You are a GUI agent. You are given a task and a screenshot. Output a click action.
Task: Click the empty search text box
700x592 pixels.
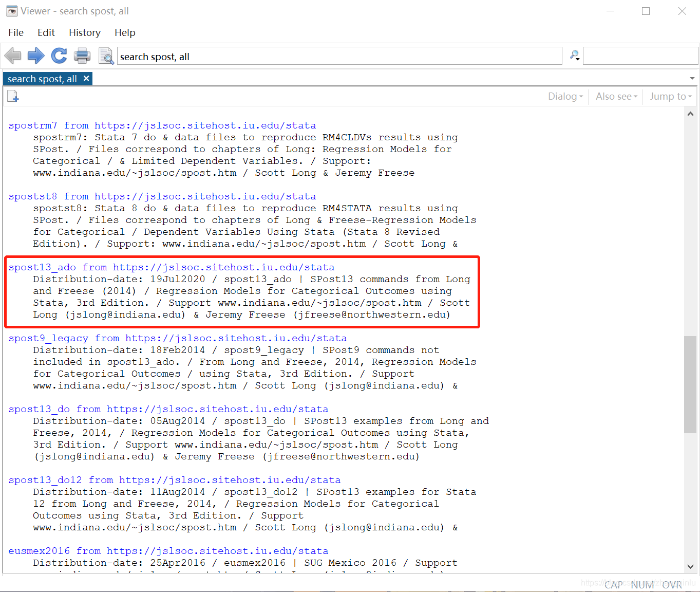(640, 56)
